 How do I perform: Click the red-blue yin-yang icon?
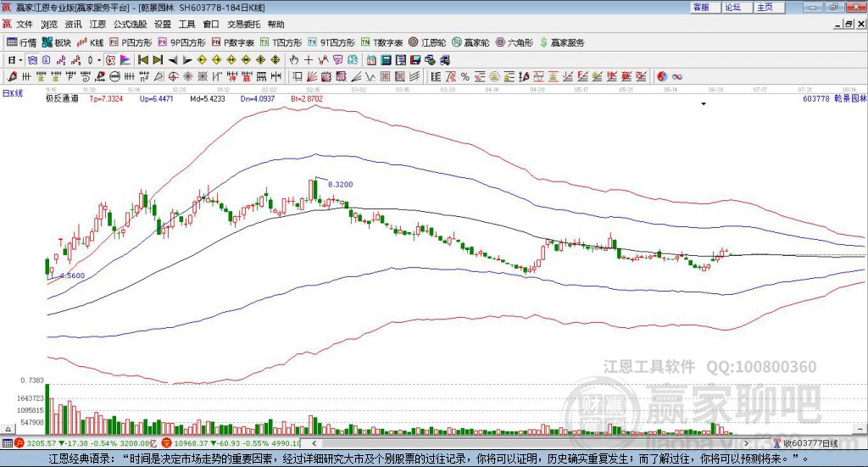pos(662,77)
